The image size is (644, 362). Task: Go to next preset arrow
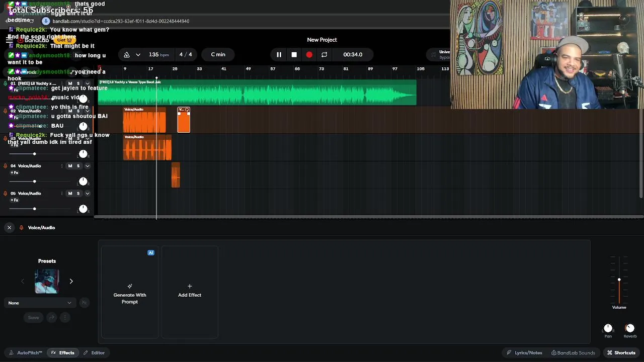click(71, 282)
